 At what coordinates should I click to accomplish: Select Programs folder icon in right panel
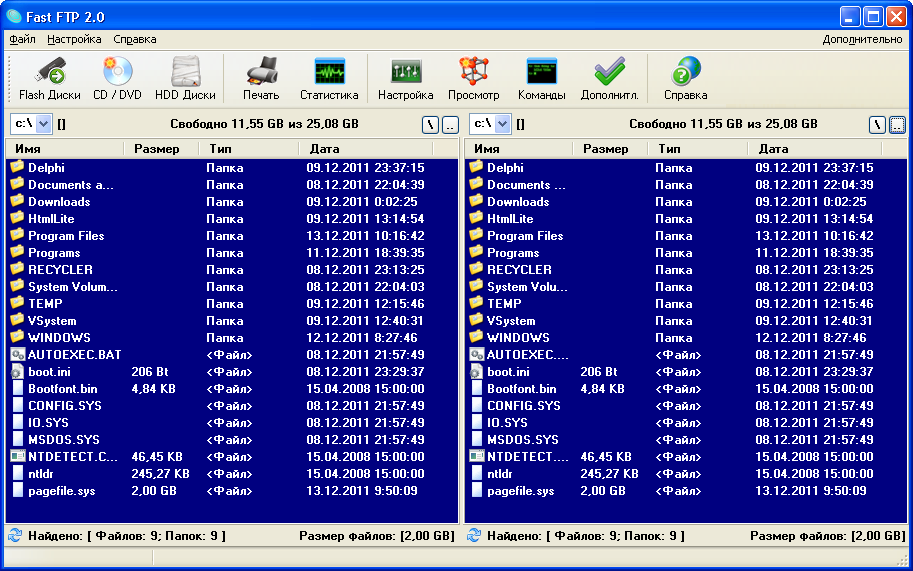point(476,252)
